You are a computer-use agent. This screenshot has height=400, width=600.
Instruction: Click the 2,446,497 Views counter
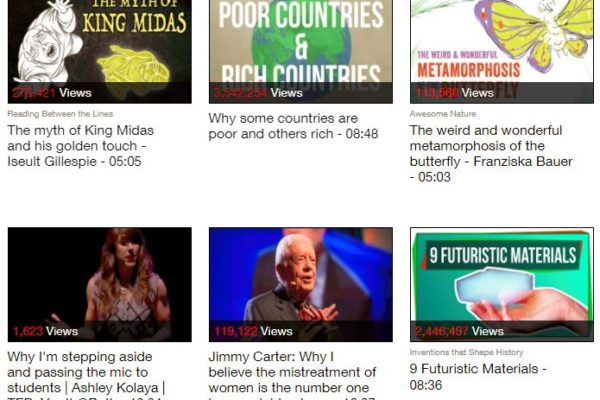tap(459, 331)
